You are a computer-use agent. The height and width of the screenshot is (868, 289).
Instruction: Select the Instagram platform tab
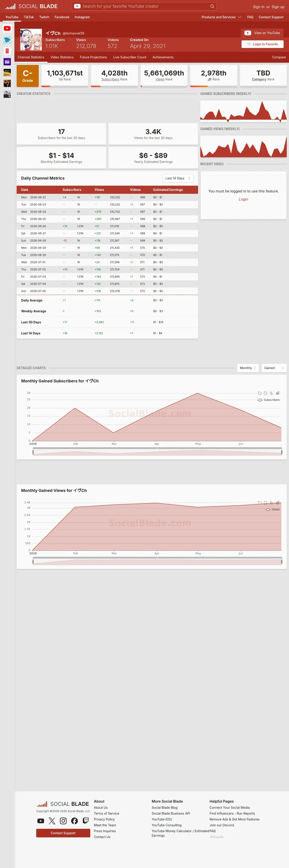tap(82, 17)
